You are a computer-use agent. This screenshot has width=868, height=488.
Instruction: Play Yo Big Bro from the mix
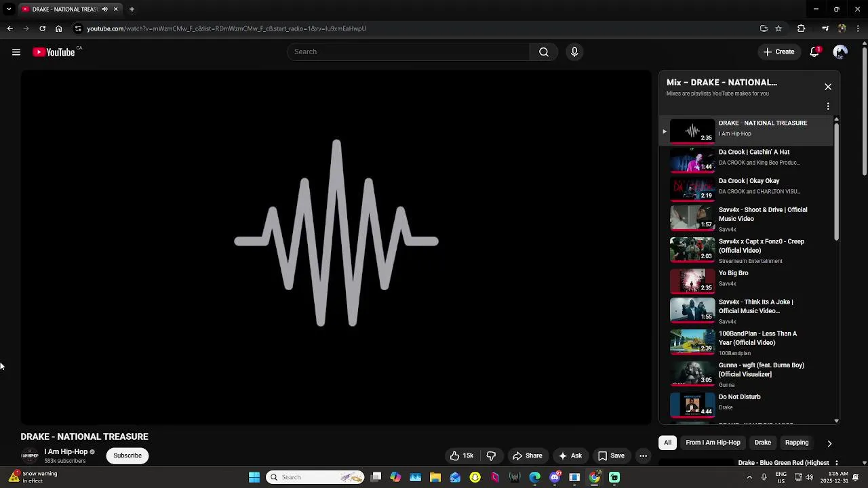click(746, 280)
